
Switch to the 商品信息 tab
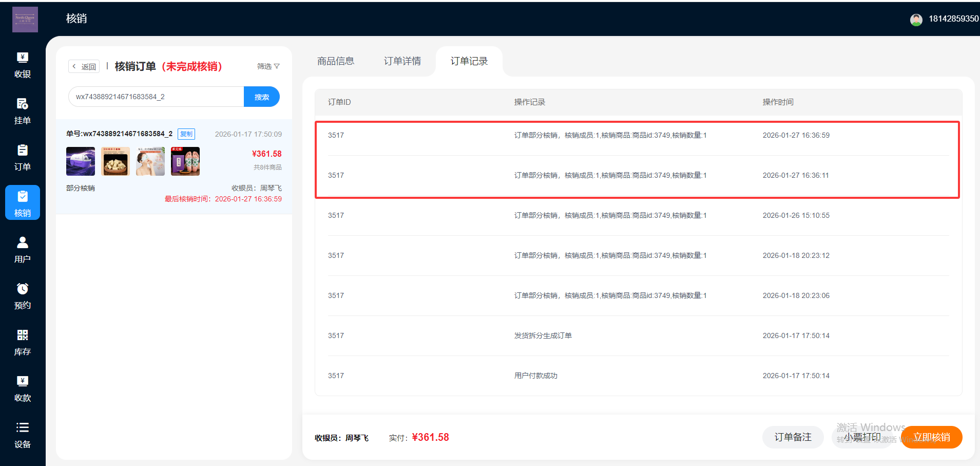[336, 61]
